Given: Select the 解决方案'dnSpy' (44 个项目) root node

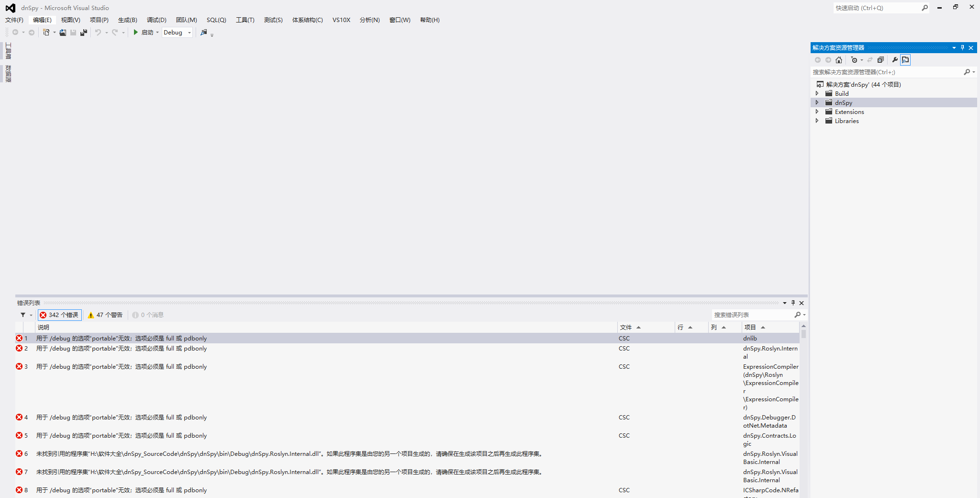Looking at the screenshot, I should tap(863, 84).
